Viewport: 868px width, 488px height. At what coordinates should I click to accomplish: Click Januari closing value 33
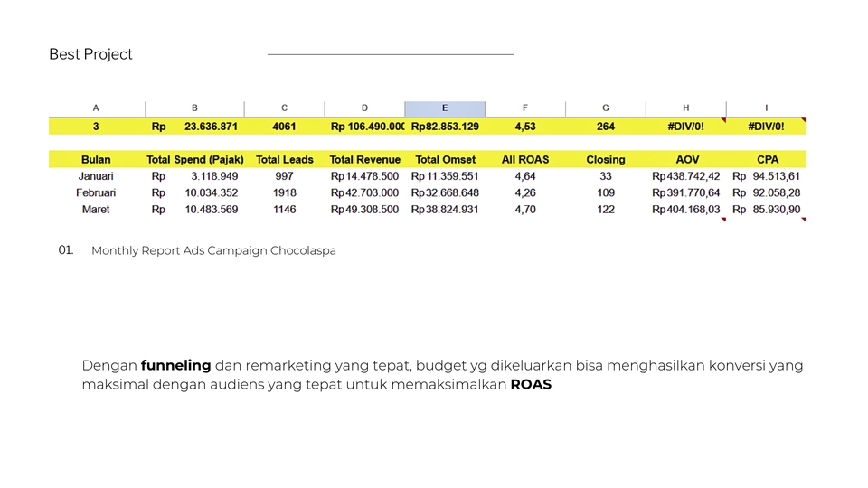pos(606,176)
